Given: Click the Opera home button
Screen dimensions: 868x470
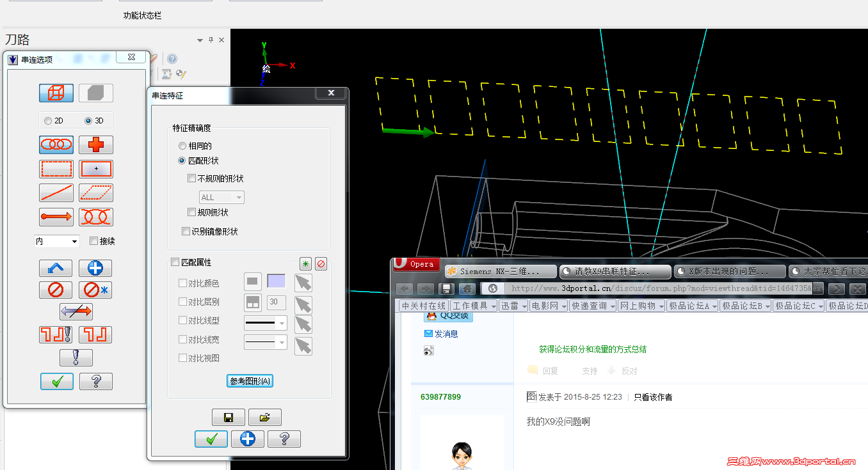Looking at the screenshot, I should [x=467, y=289].
